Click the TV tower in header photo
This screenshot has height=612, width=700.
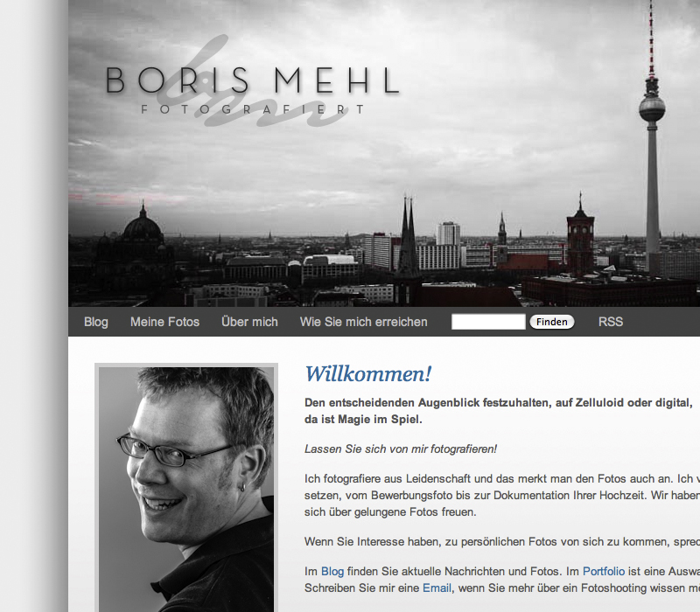pos(652,138)
